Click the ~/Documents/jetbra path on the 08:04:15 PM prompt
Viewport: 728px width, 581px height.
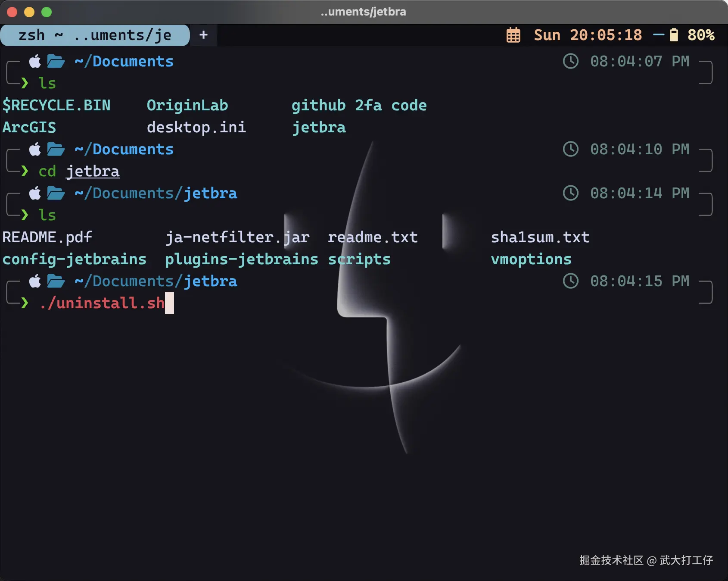[156, 281]
